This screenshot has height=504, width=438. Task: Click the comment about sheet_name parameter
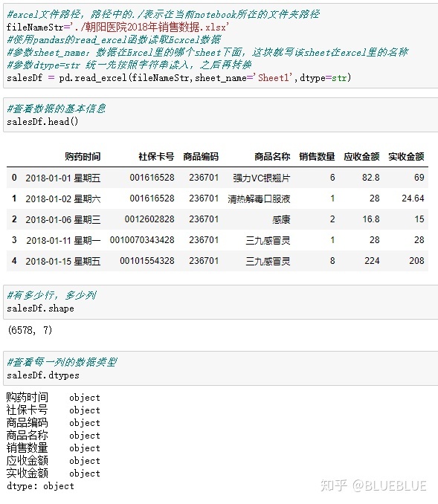point(207,52)
